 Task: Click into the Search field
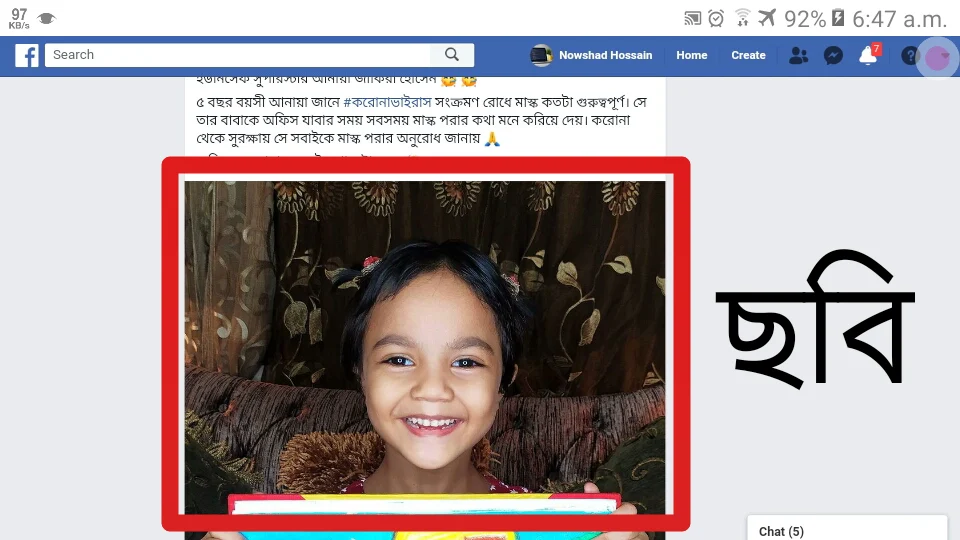click(238, 54)
